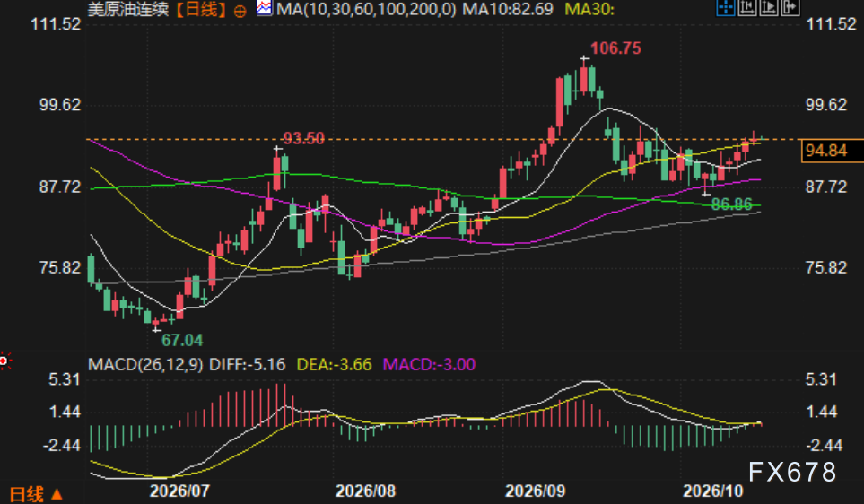Click the -2.44 label on the right MACD axis
The image size is (864, 504).
click(824, 445)
